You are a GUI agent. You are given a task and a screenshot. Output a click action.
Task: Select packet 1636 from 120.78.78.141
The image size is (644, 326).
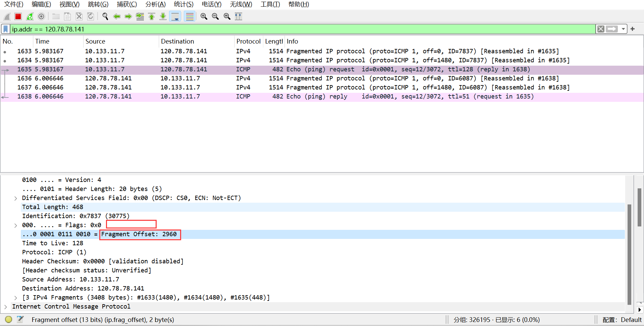tap(322, 78)
